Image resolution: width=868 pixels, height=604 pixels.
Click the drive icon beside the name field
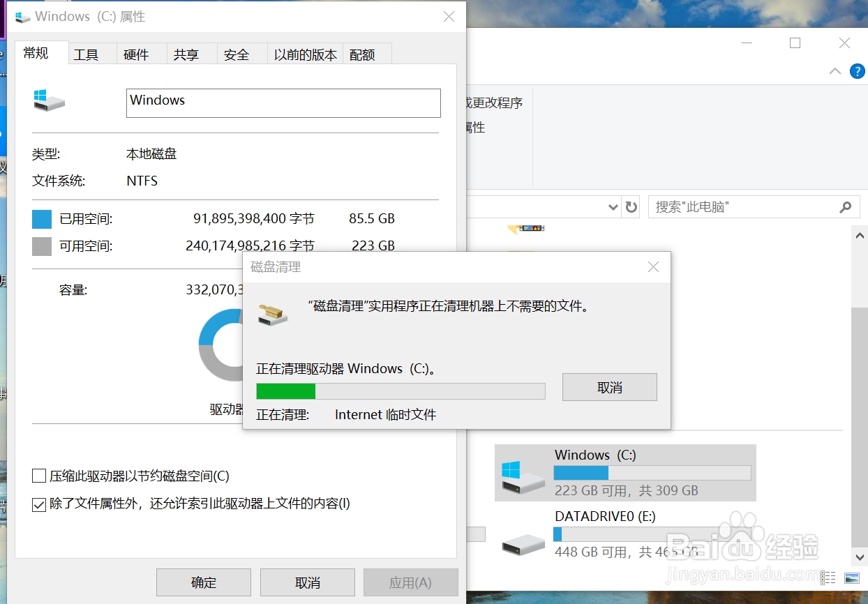tap(49, 100)
